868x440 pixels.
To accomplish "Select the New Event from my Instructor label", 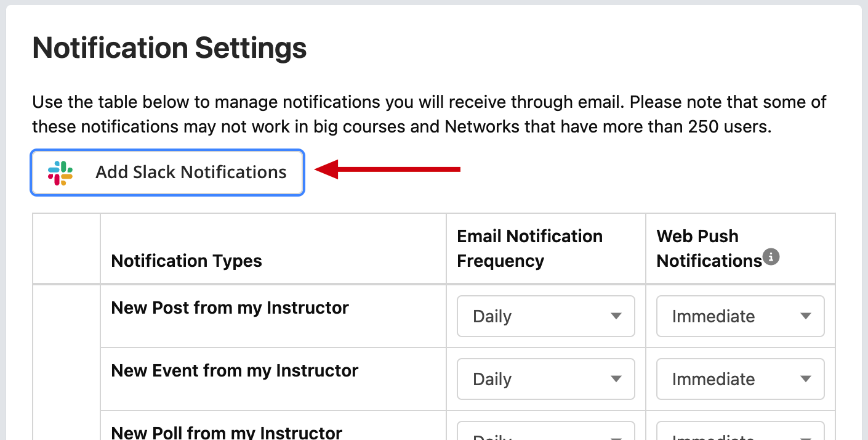I will (x=235, y=370).
